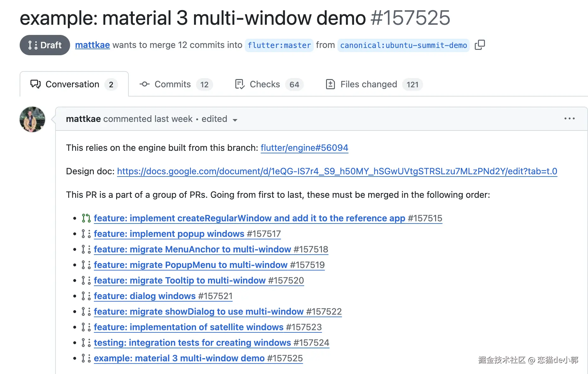This screenshot has width=588, height=374.
Task: Click the draft PR icon beside #157523
Action: point(86,327)
